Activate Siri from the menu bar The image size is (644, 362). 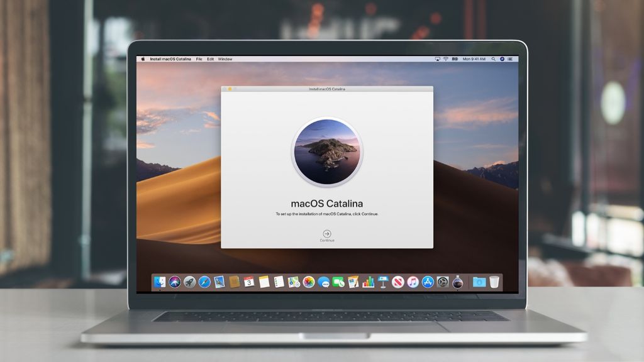[x=502, y=58]
